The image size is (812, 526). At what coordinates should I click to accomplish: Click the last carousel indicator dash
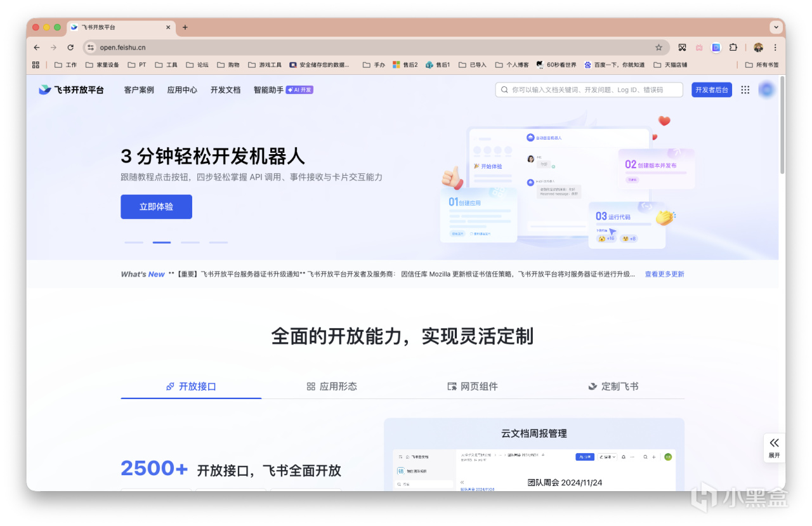pyautogui.click(x=218, y=242)
